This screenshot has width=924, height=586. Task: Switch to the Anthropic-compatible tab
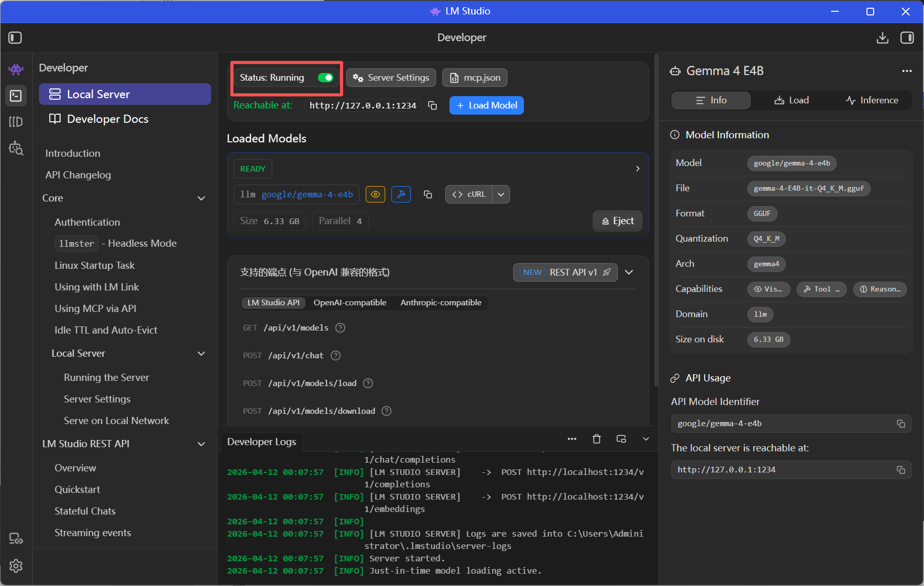441,303
